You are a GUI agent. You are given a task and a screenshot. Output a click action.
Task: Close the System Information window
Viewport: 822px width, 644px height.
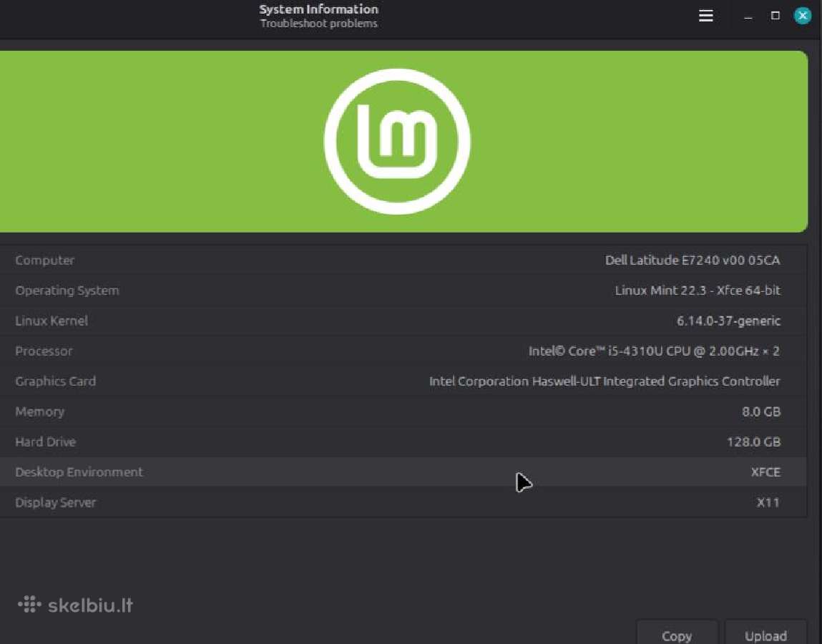(803, 16)
